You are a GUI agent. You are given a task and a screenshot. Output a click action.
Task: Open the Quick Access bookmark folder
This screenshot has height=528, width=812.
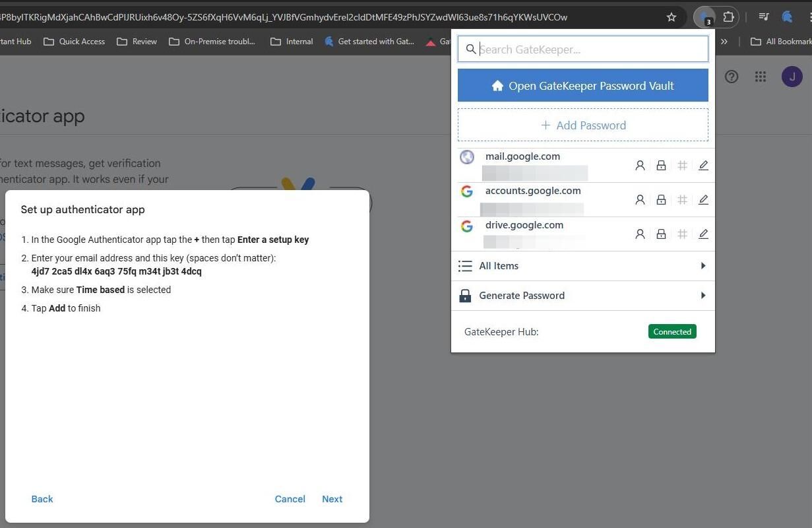(x=74, y=42)
